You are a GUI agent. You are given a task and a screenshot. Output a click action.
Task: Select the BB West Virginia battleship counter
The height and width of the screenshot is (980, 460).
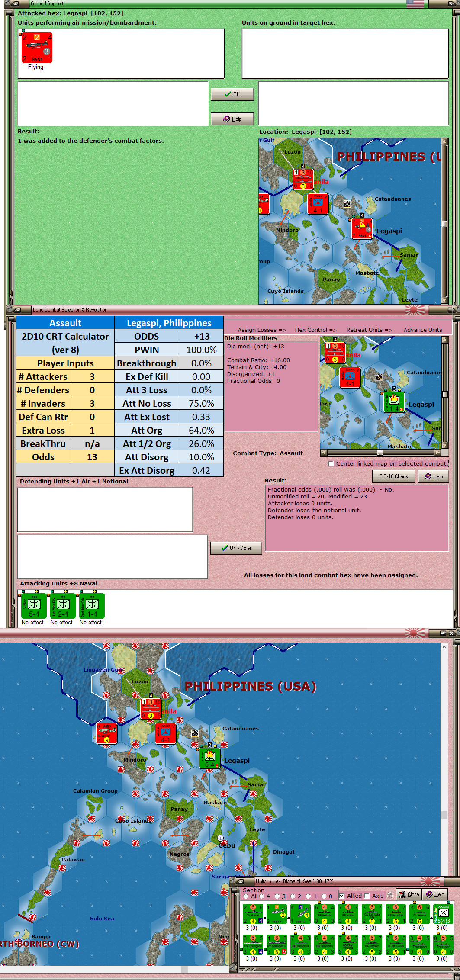(x=348, y=945)
